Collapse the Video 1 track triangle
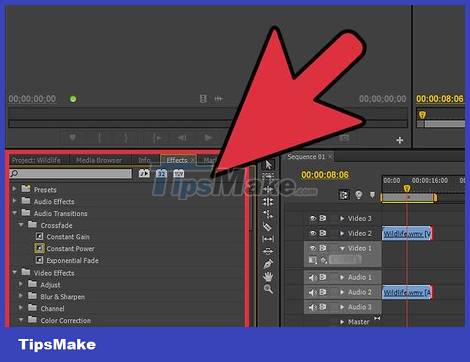The height and width of the screenshot is (362, 470). point(342,248)
